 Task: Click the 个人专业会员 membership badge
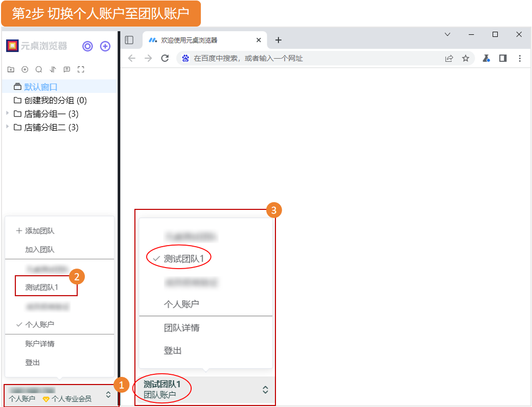pos(67,399)
